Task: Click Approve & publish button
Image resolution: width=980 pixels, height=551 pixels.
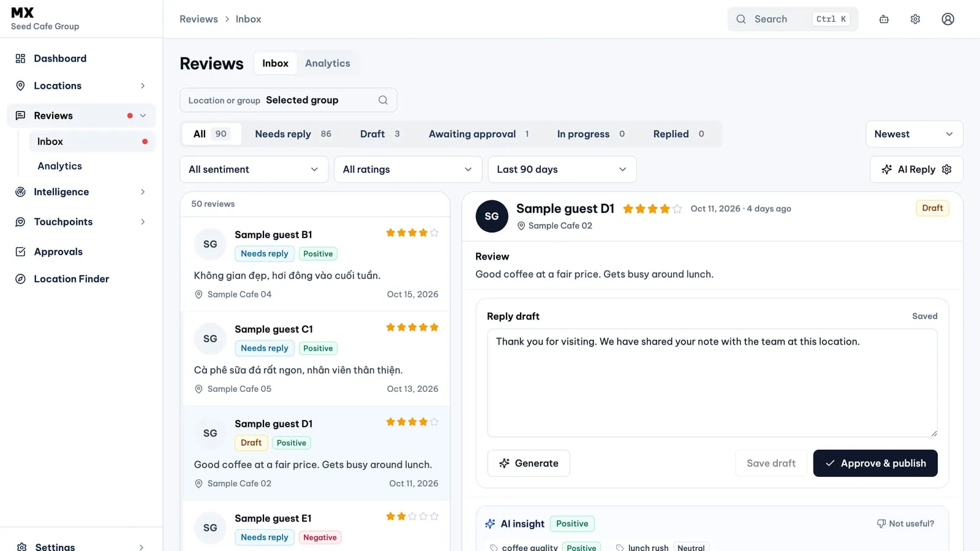Action: 875,463
